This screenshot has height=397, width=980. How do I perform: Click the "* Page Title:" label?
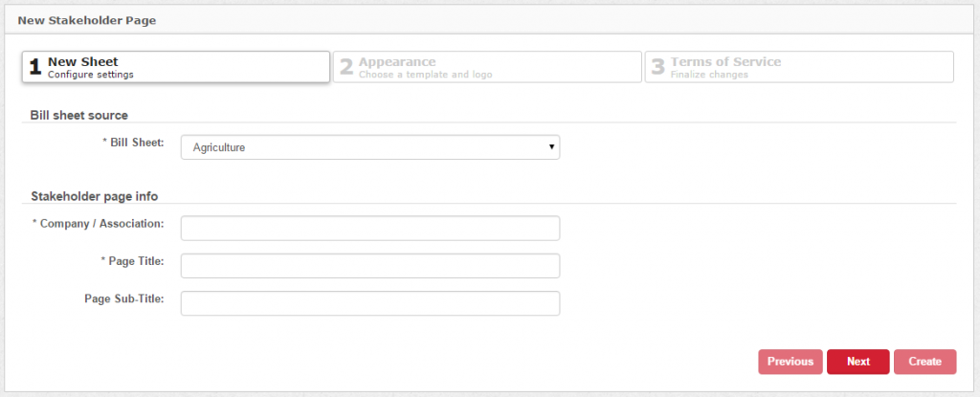(x=132, y=260)
